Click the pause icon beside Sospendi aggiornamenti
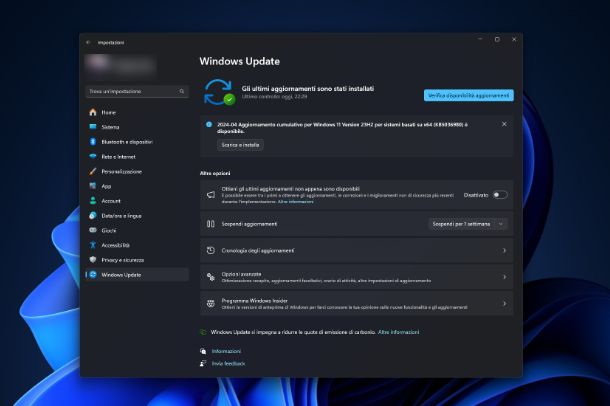Image resolution: width=610 pixels, height=406 pixels. (x=210, y=224)
